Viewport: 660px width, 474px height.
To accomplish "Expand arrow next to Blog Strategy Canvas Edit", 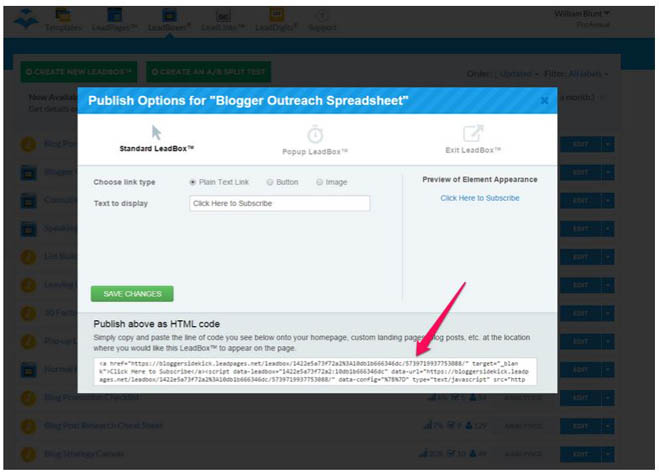I will [608, 454].
